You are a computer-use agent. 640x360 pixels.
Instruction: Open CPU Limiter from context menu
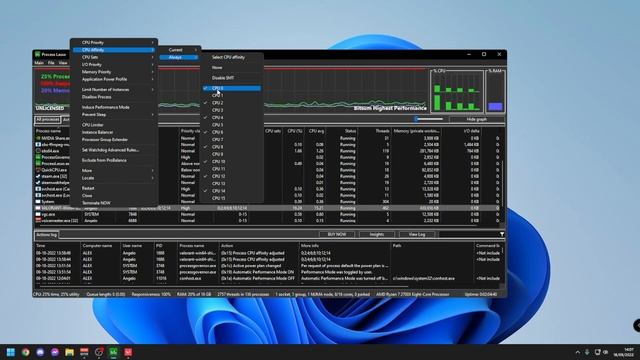(x=114, y=125)
